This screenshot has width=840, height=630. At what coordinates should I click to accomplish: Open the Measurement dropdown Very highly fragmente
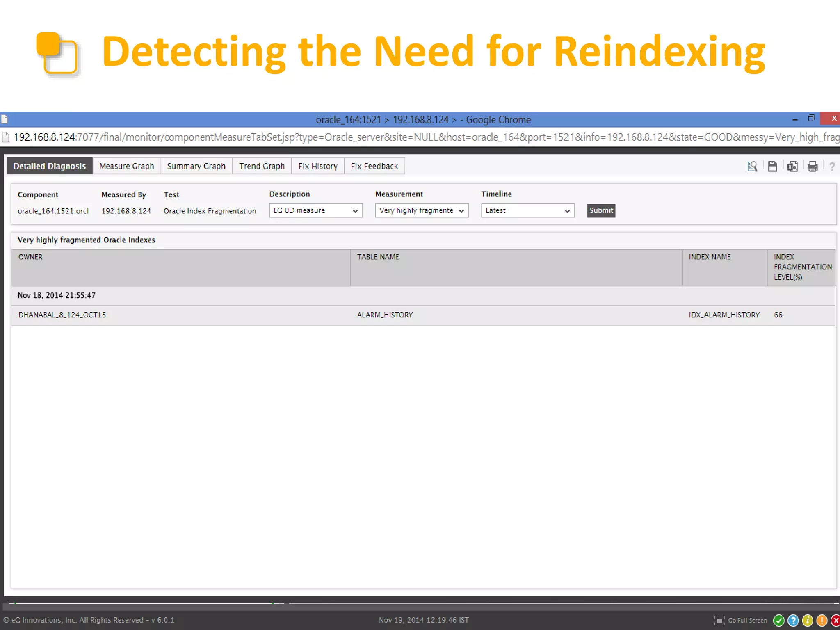click(x=422, y=210)
